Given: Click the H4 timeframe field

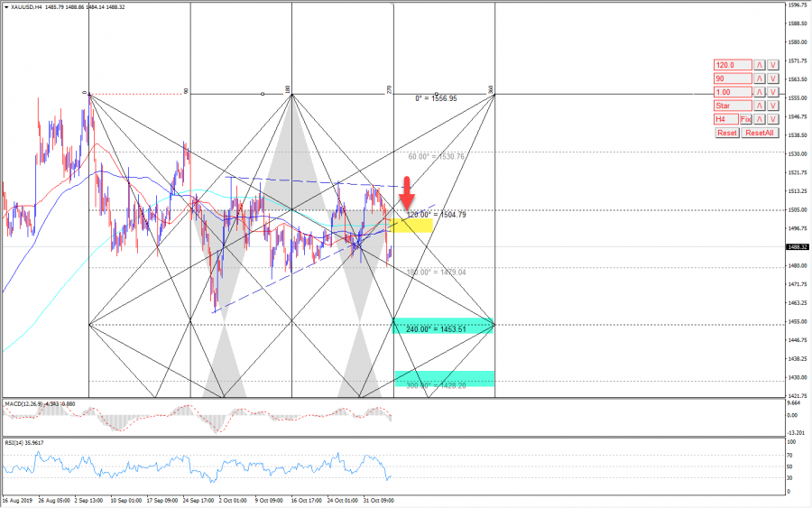Looking at the screenshot, I should click(726, 119).
